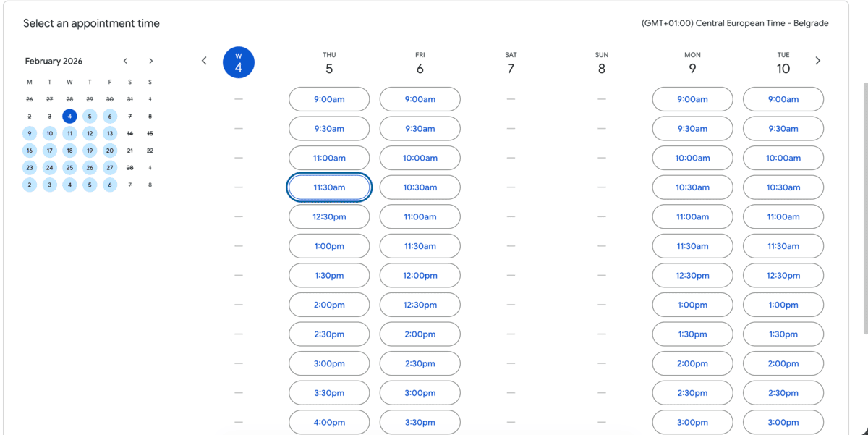Pick March 2 in the mini calendar
Screen dimensions: 868x435
pos(30,185)
